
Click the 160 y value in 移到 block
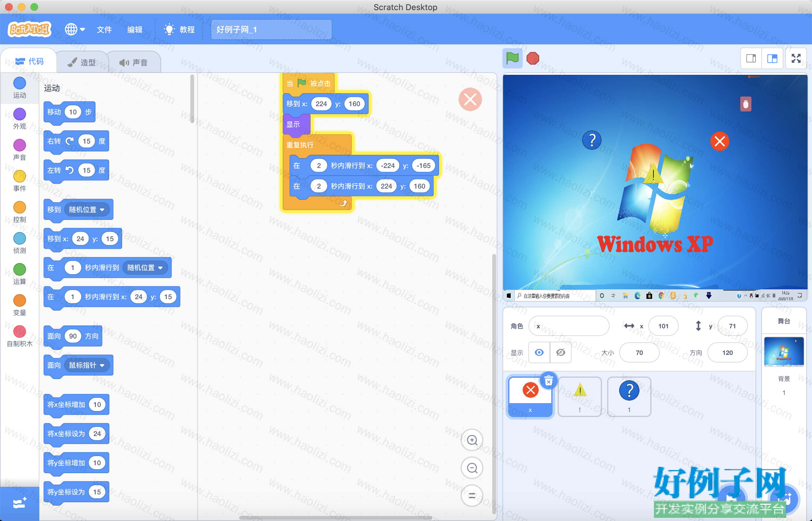pos(354,104)
